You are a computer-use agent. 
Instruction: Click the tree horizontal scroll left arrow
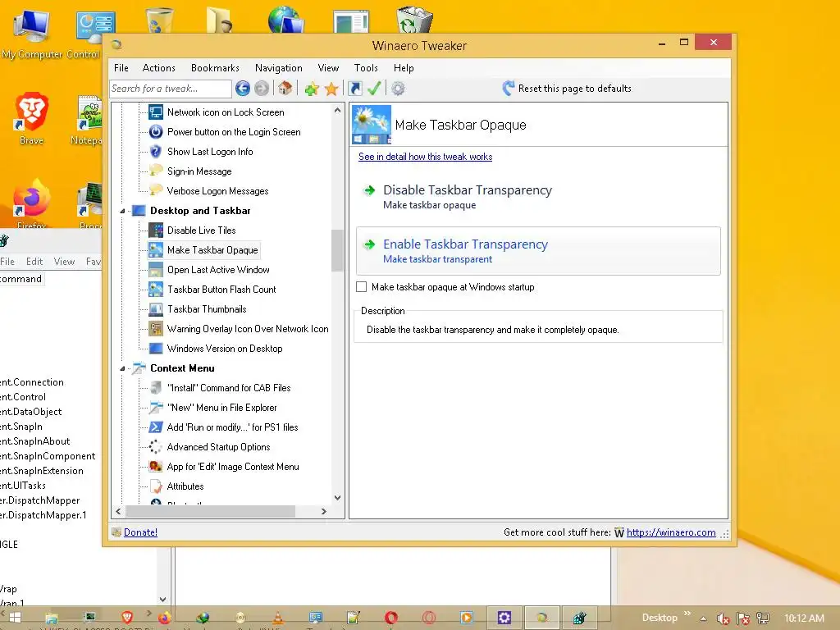pos(118,512)
